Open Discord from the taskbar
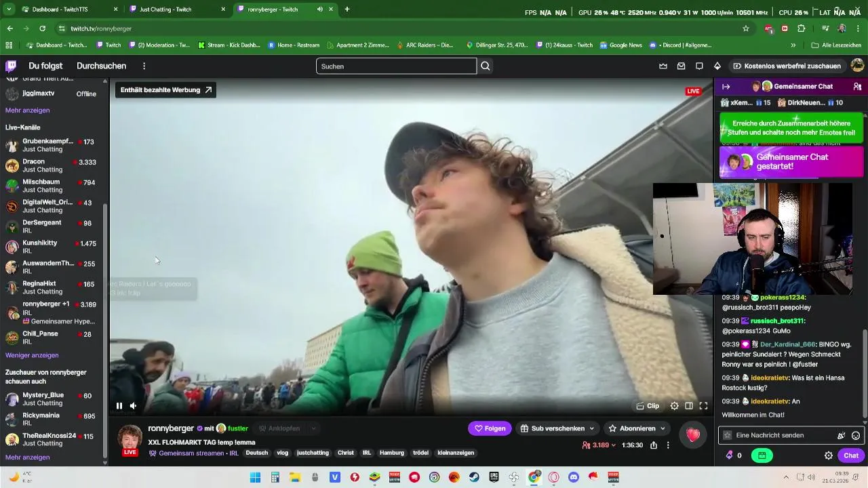The width and height of the screenshot is (868, 488). pos(574,477)
